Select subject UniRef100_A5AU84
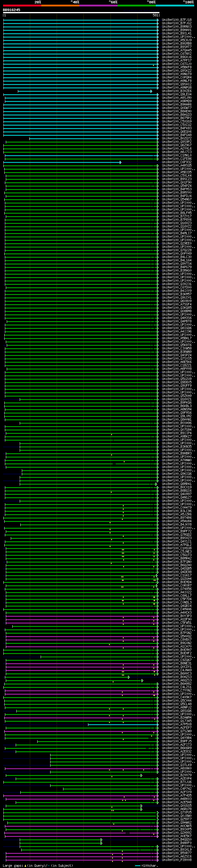Viewport: 197px width, 868px height. (176, 521)
